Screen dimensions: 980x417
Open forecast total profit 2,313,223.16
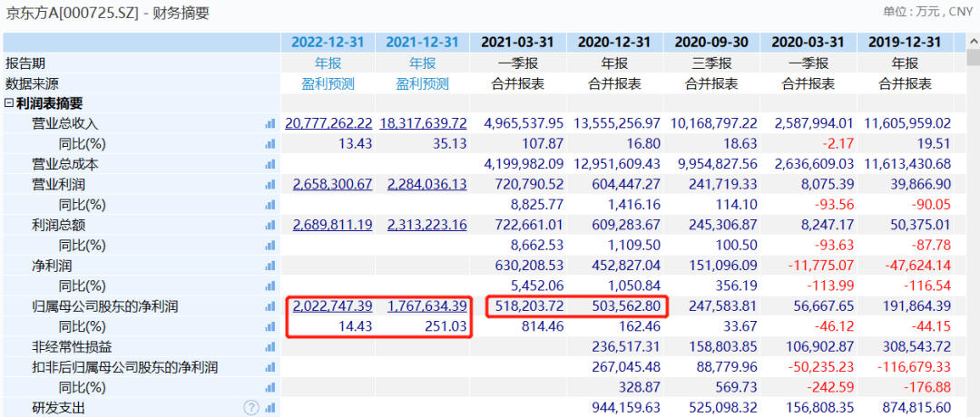427,226
